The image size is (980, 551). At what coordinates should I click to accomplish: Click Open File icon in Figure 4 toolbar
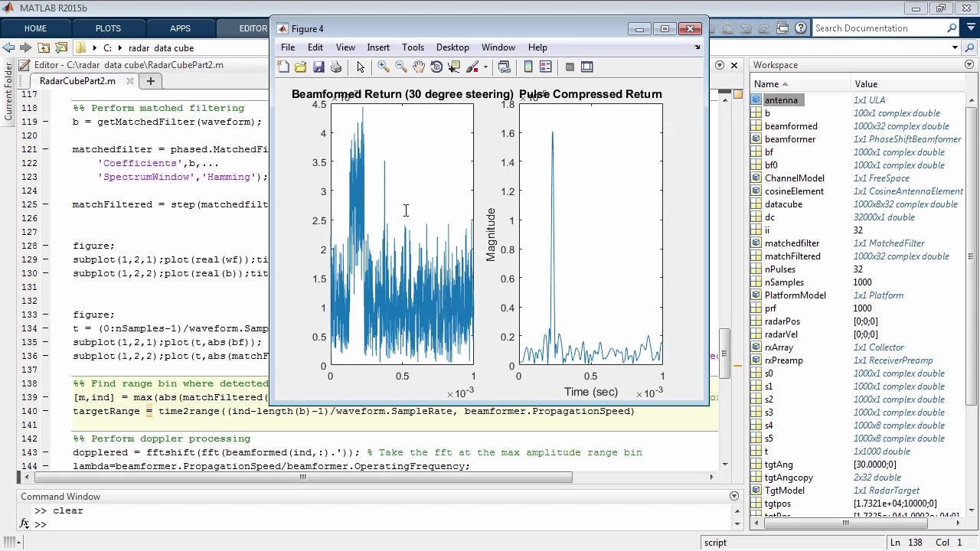(301, 67)
